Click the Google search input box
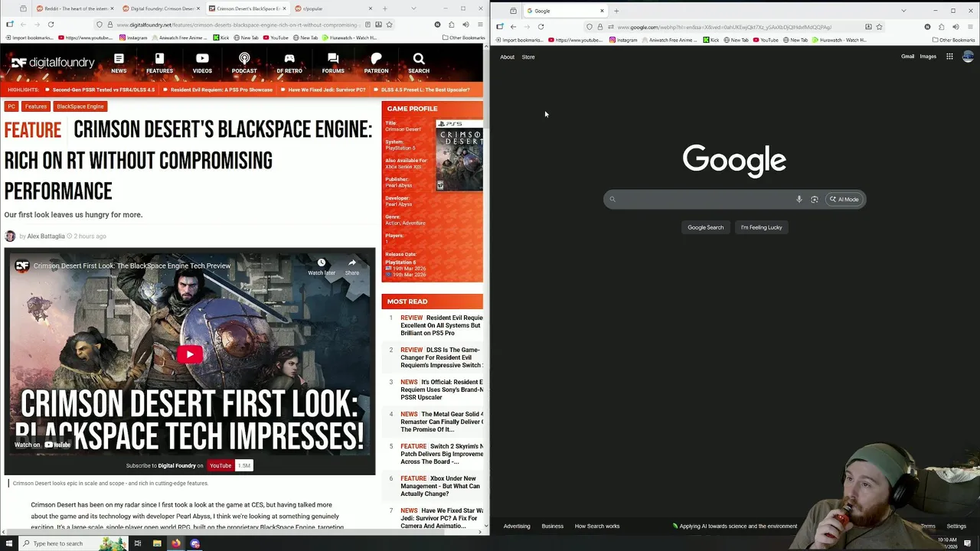 tap(701, 199)
